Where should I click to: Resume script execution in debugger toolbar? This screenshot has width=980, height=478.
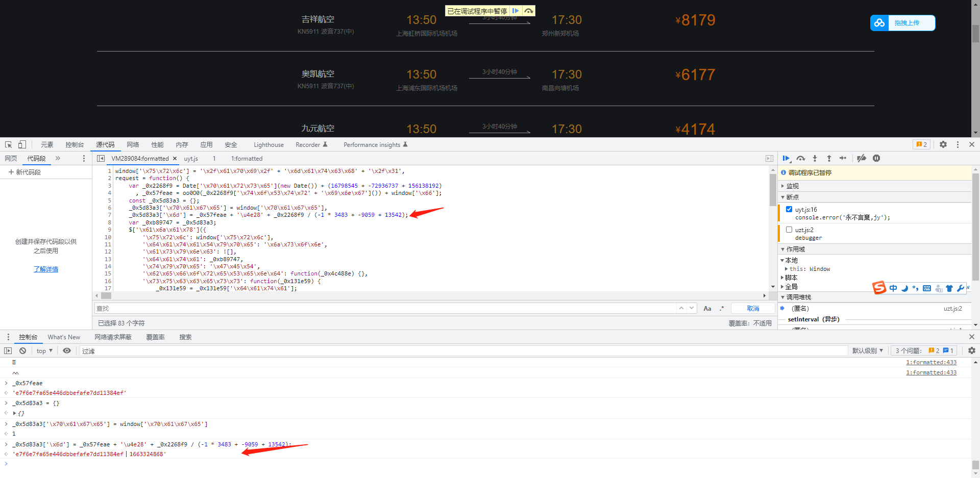[x=786, y=158]
